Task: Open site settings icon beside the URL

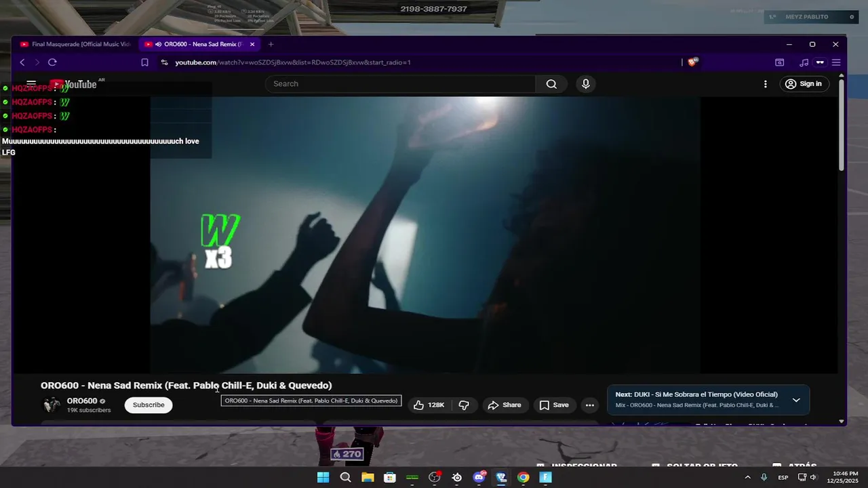Action: point(164,62)
